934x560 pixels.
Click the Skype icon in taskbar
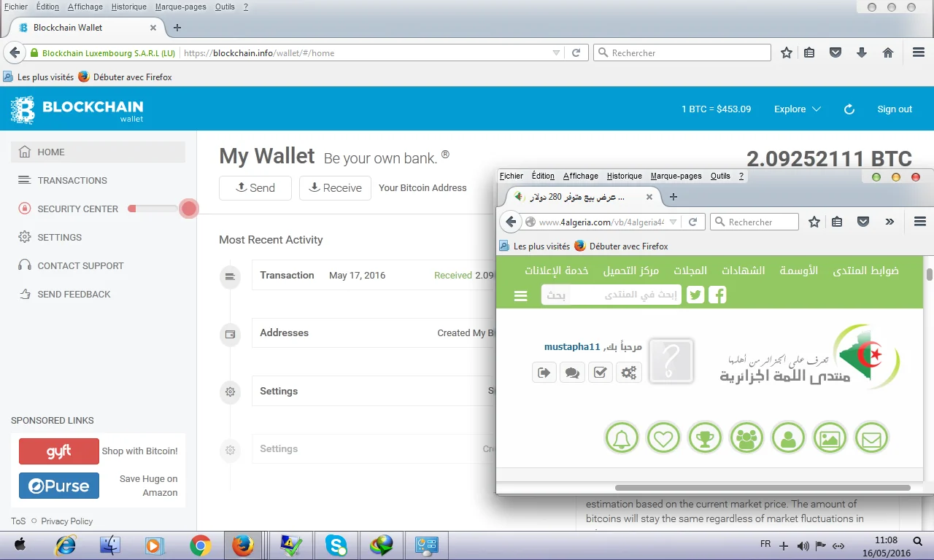tap(336, 545)
